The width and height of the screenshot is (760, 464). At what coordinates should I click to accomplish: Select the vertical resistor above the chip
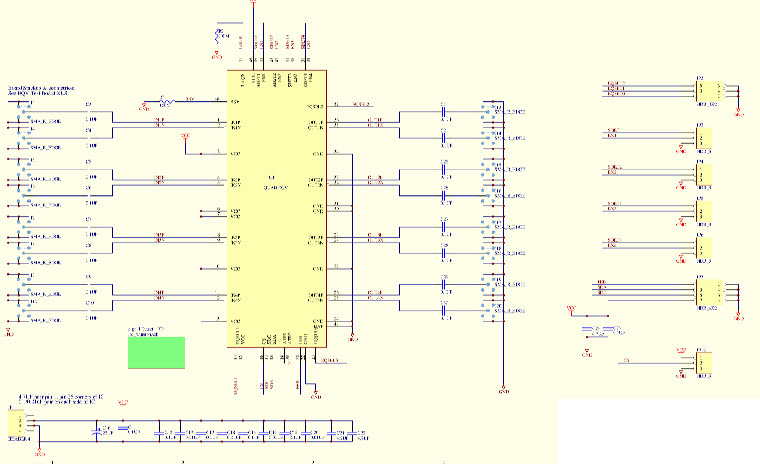218,38
